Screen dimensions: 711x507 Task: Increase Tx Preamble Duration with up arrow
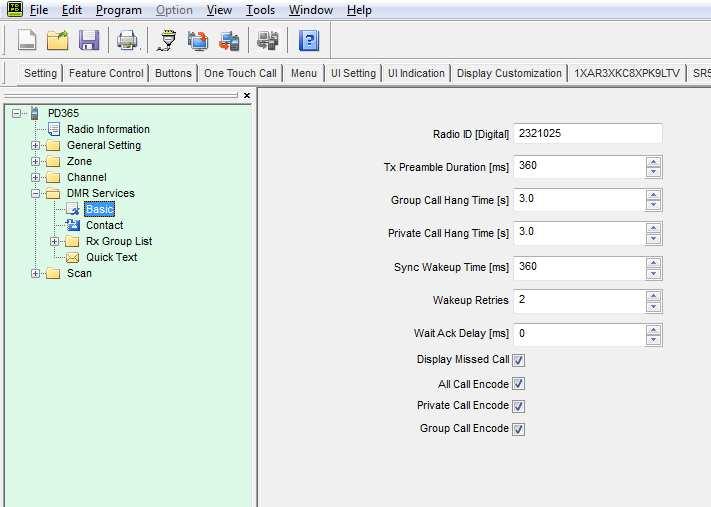click(653, 161)
